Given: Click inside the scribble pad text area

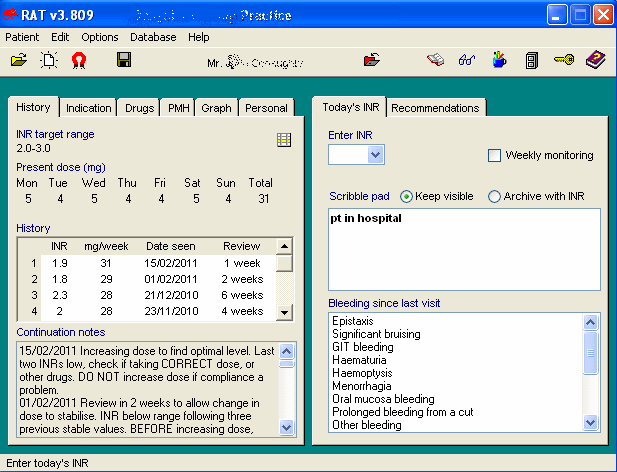Looking at the screenshot, I should (464, 249).
